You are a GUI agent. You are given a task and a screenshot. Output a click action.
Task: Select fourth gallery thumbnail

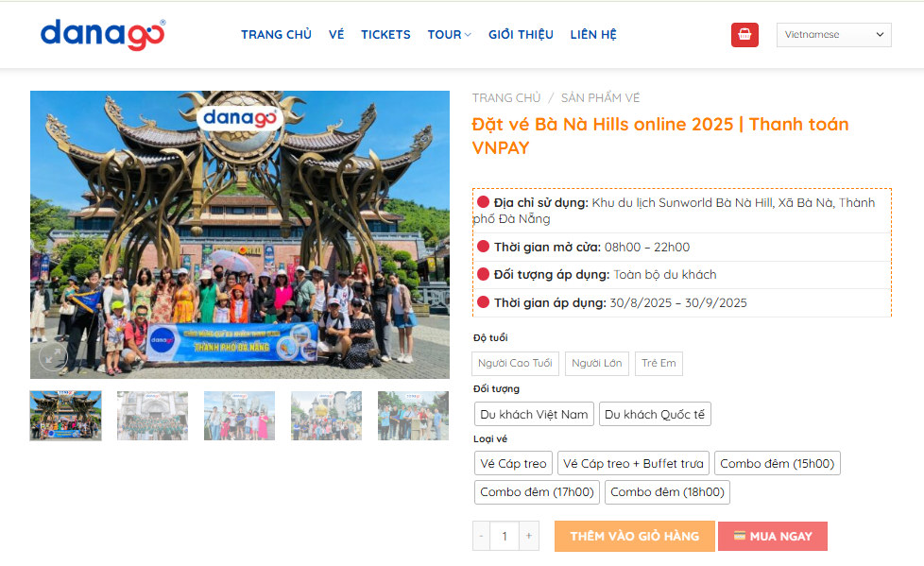327,416
